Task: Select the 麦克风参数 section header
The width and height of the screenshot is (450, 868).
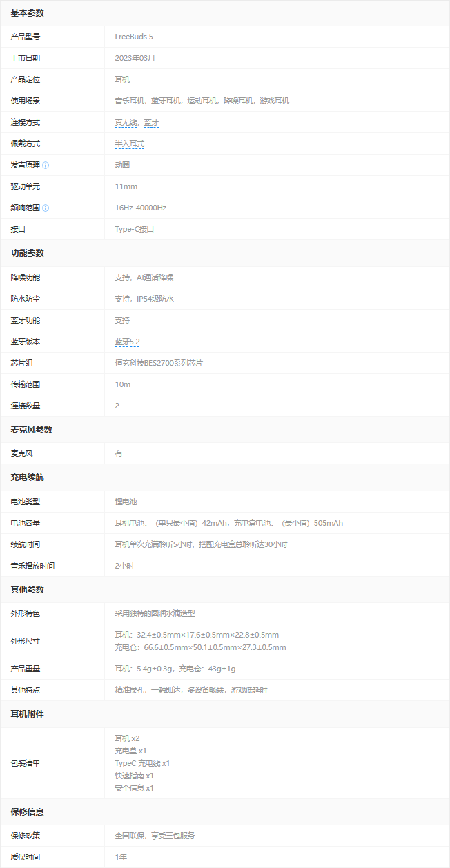Action: tap(31, 429)
